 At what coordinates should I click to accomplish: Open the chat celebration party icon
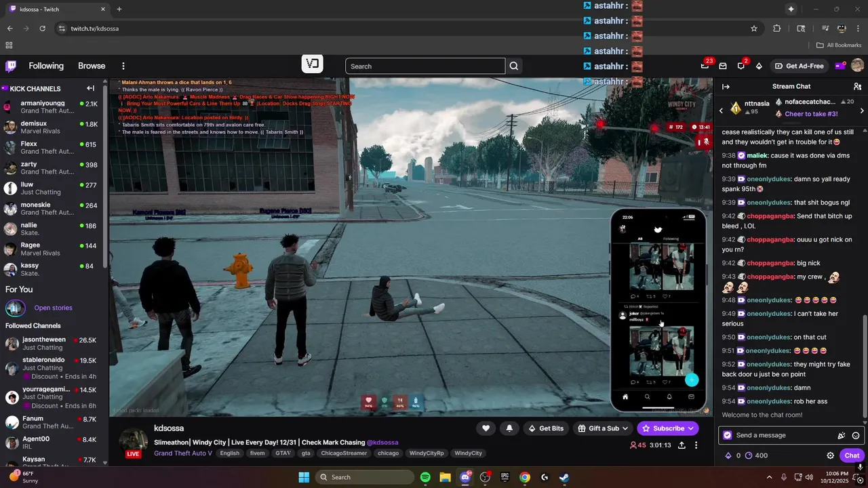(x=842, y=435)
